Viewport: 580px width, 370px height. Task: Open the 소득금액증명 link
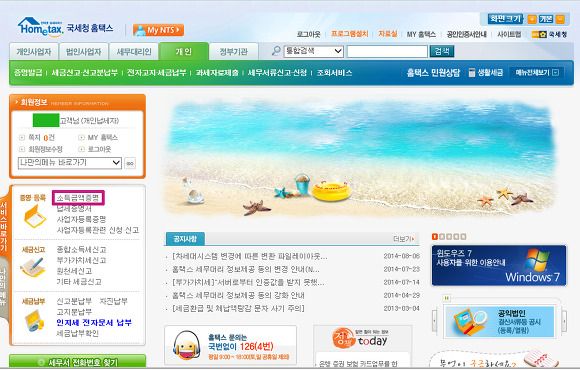click(x=78, y=198)
